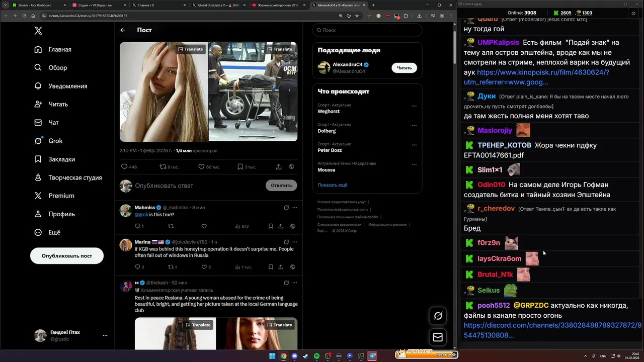Bookmark page with star icon
The image size is (644, 362).
point(357,16)
